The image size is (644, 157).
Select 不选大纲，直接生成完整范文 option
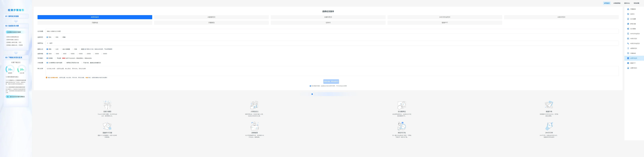tap(91, 63)
